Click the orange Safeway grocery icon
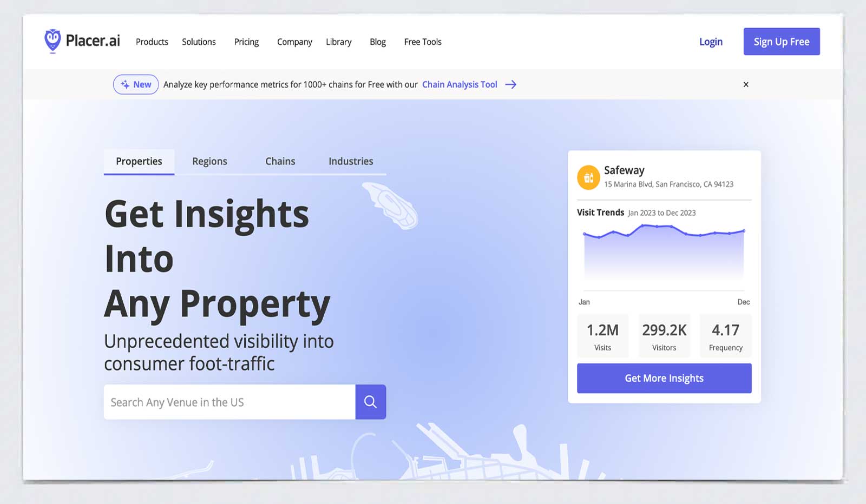 point(588,177)
